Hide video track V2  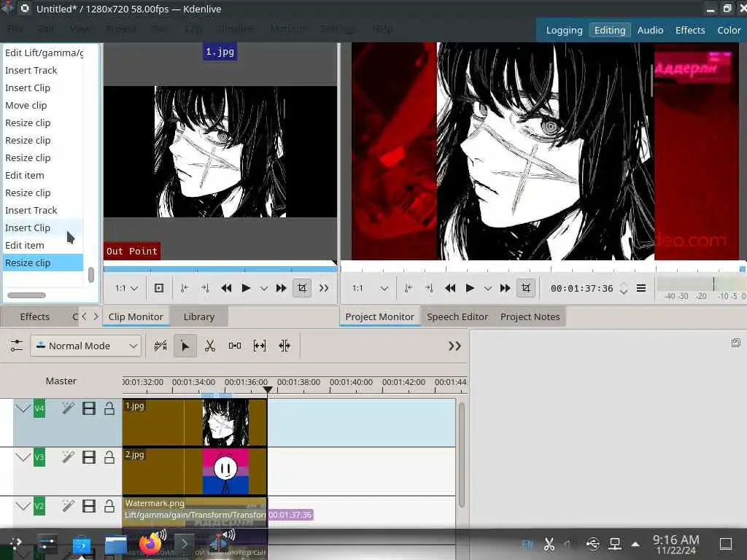tap(89, 506)
